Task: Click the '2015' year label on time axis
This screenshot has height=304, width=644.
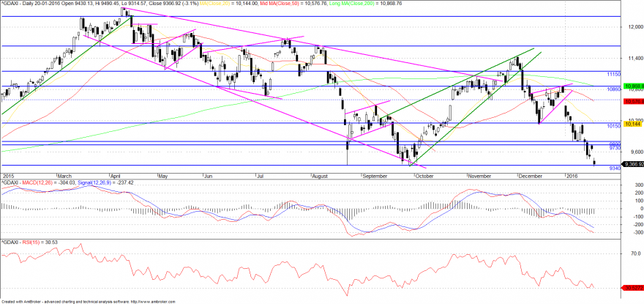Action: click(x=7, y=176)
